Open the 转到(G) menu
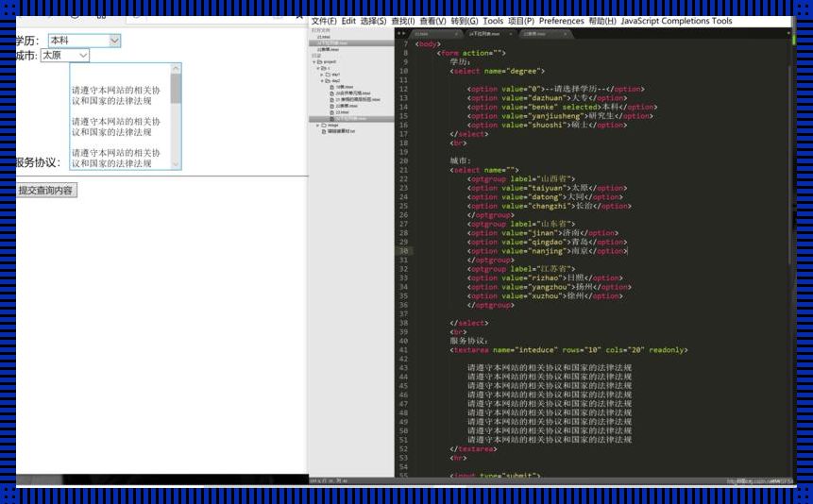 coord(464,21)
